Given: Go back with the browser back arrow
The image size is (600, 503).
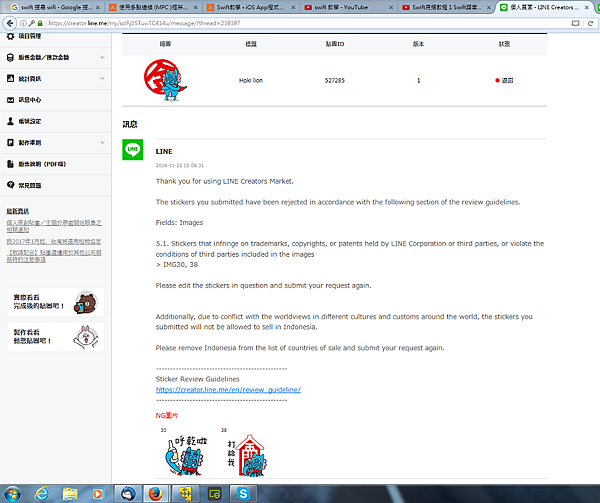Looking at the screenshot, I should [10, 23].
